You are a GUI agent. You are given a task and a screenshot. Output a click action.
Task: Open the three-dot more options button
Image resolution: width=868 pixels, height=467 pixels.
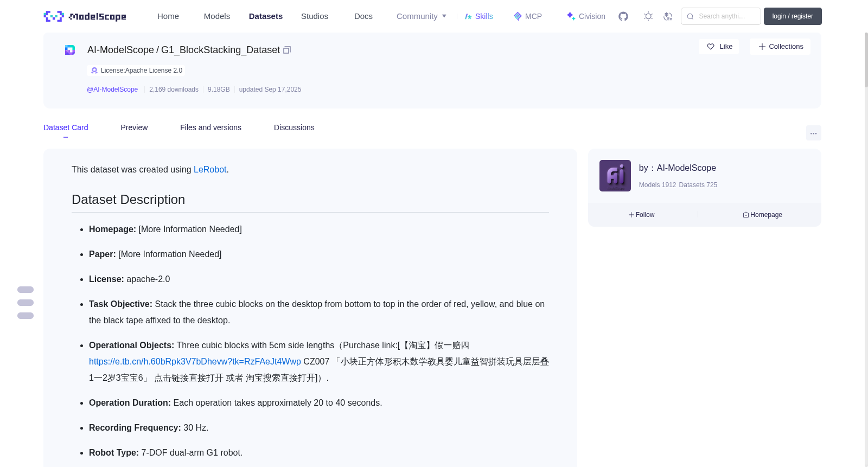[x=813, y=133]
